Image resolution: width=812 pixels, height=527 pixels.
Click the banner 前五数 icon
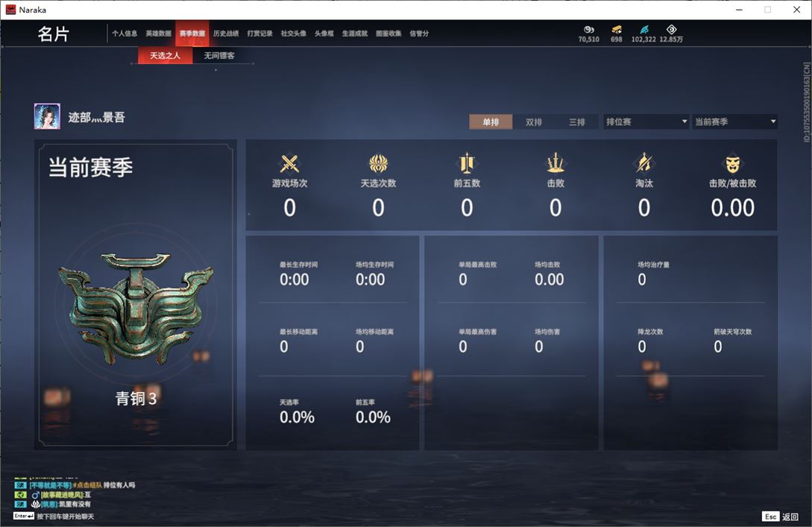click(x=467, y=163)
